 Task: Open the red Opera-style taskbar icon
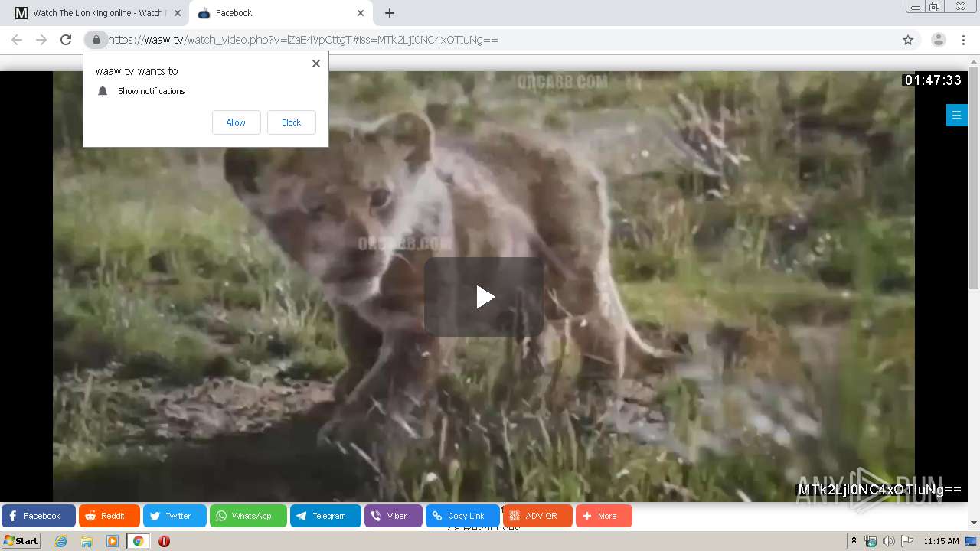(164, 541)
